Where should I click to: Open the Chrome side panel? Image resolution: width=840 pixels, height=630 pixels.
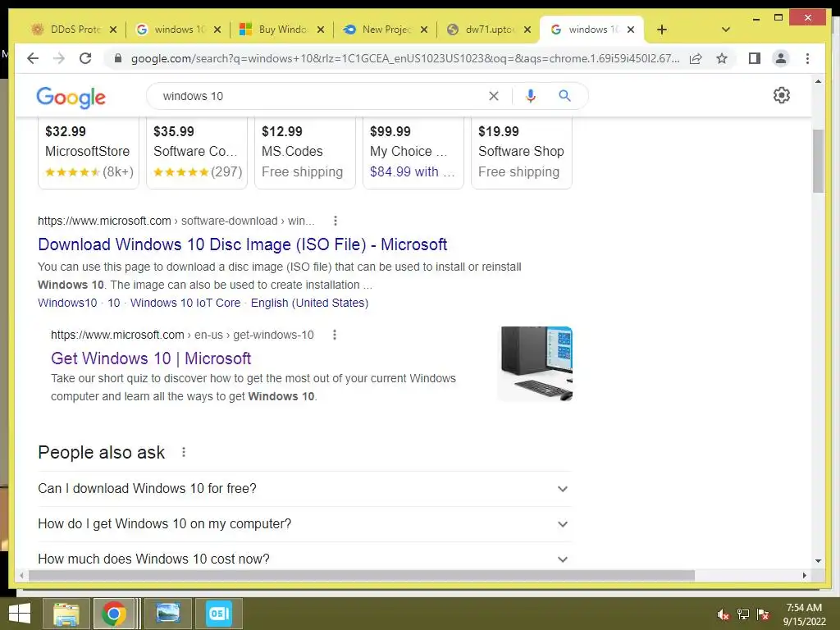(x=755, y=58)
